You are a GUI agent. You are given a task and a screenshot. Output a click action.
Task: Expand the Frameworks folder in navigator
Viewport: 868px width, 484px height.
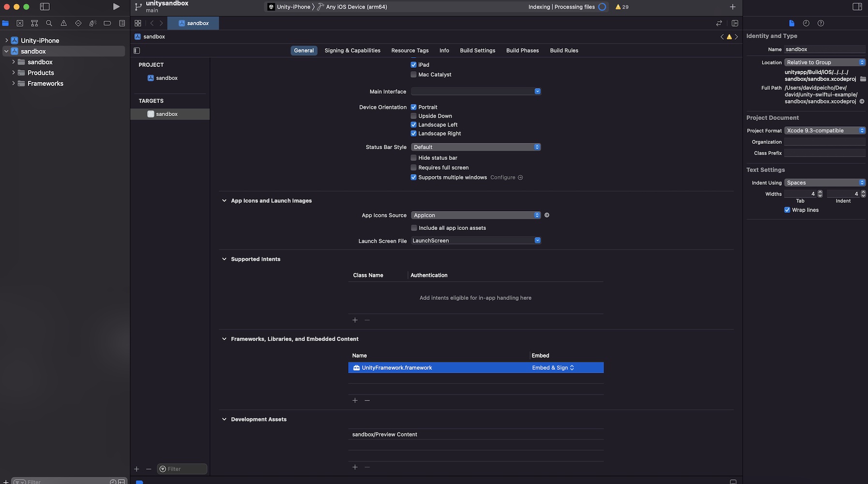pyautogui.click(x=14, y=84)
